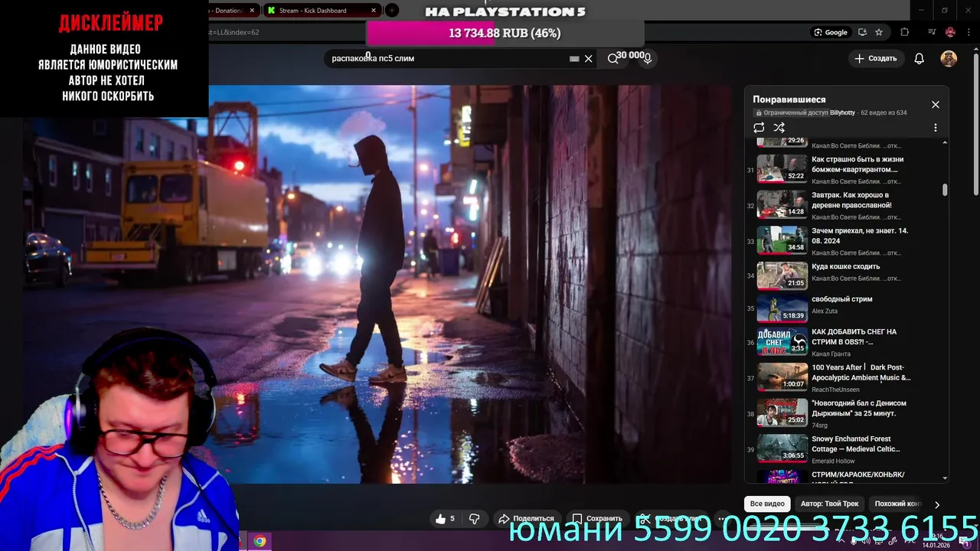
Task: Click the Понравившиеся playlist title
Action: (789, 99)
